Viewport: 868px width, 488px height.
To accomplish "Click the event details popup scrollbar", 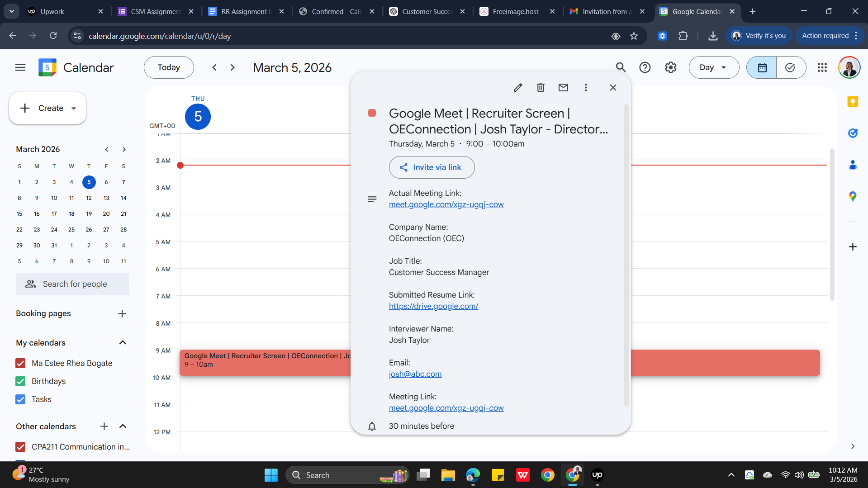I will point(626,256).
